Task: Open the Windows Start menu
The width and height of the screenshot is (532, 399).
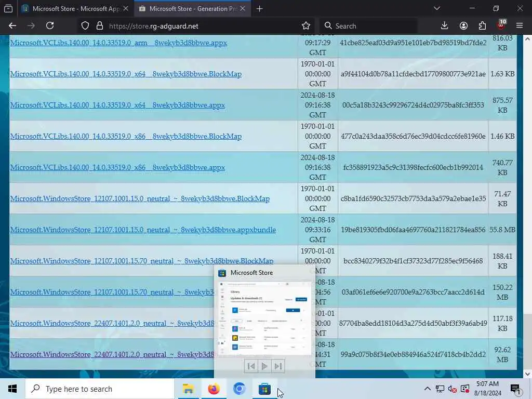Action: (x=12, y=389)
